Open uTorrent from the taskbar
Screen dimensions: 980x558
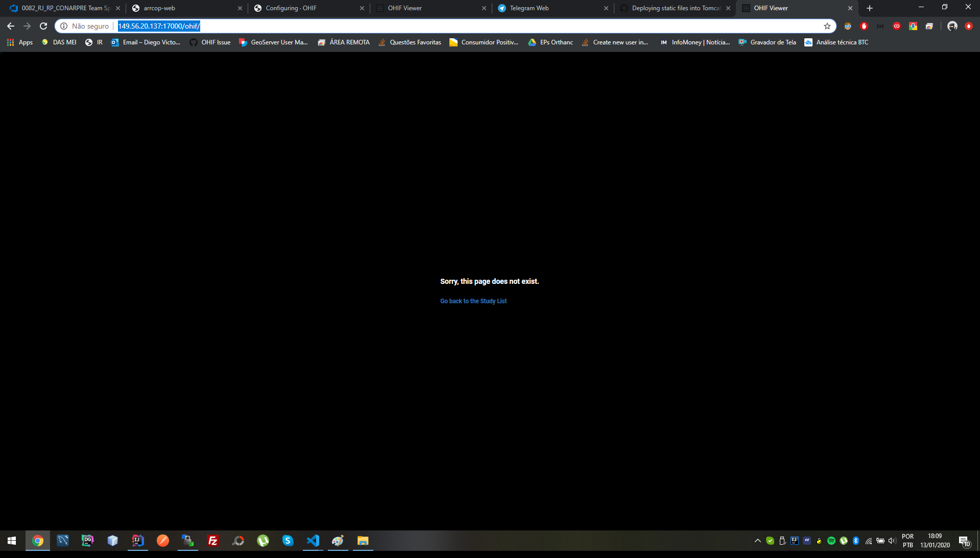263,541
